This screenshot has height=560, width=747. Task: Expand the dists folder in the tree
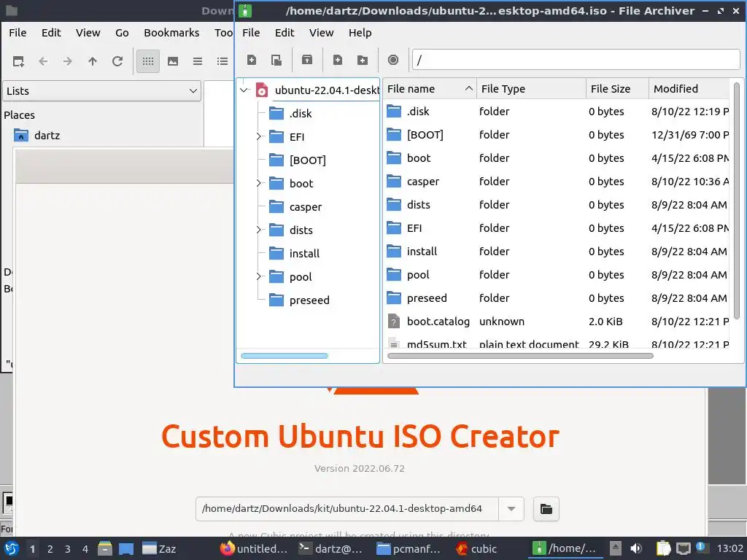click(259, 230)
